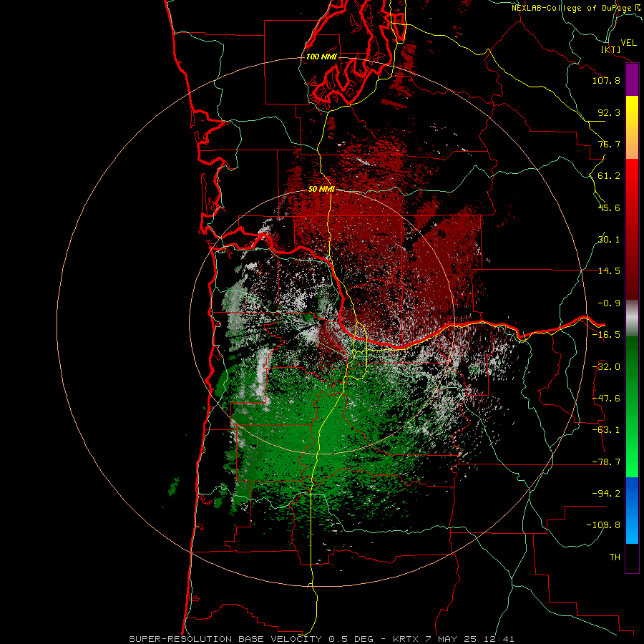Click the 14.5 velocity legend value

pos(609,271)
